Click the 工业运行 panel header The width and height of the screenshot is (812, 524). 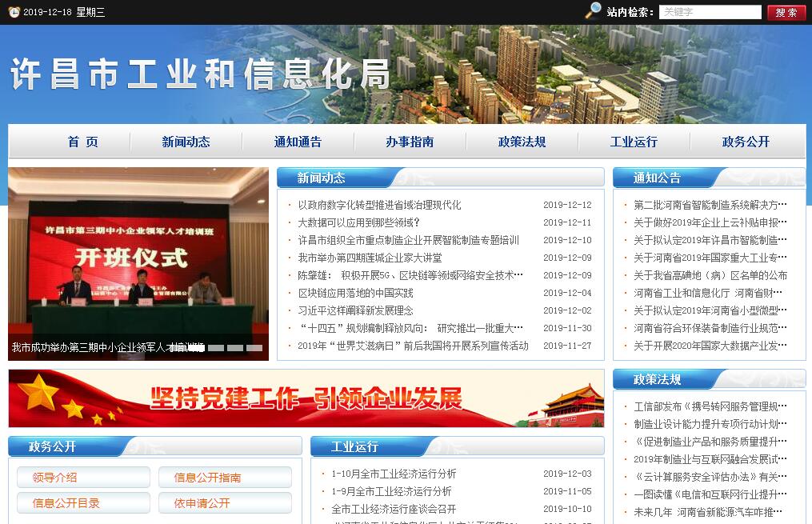[354, 446]
